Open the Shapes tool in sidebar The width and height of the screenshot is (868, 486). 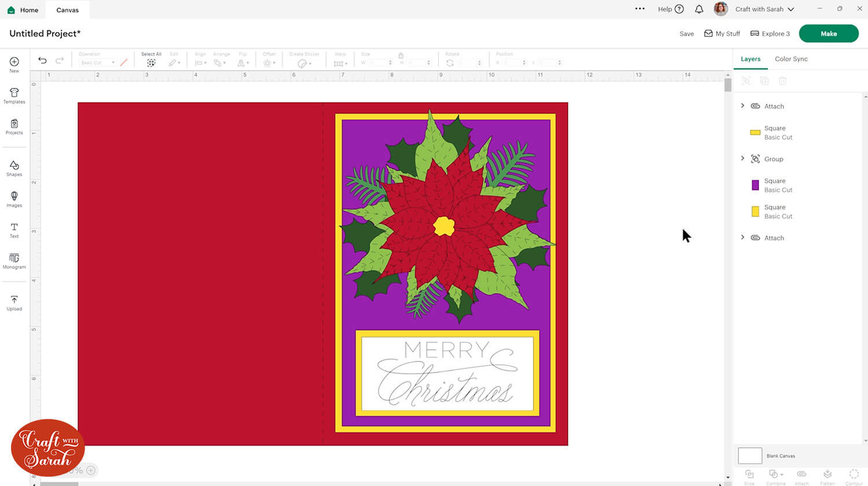tap(14, 168)
